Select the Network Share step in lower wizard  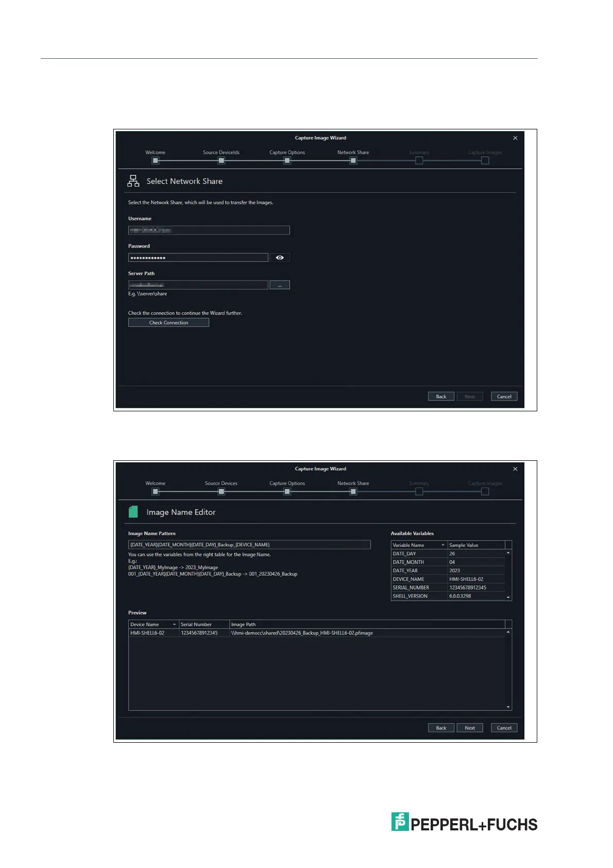[x=353, y=491]
